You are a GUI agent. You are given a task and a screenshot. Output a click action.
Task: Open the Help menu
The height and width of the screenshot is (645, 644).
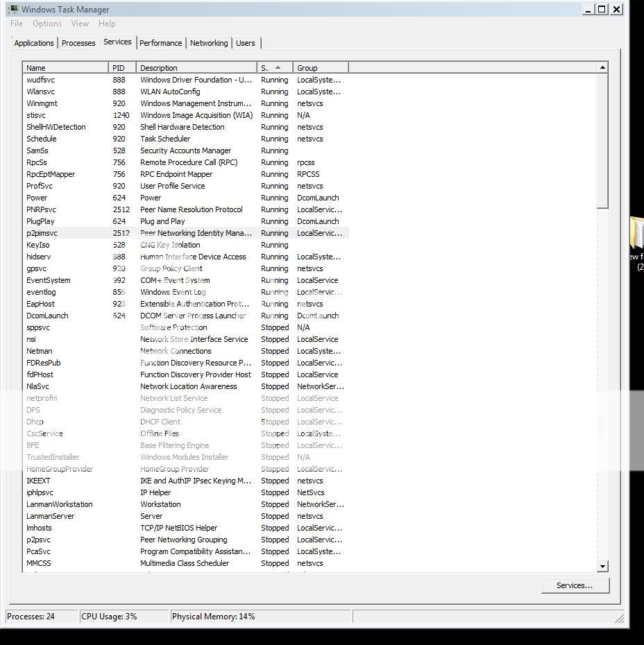tap(107, 24)
